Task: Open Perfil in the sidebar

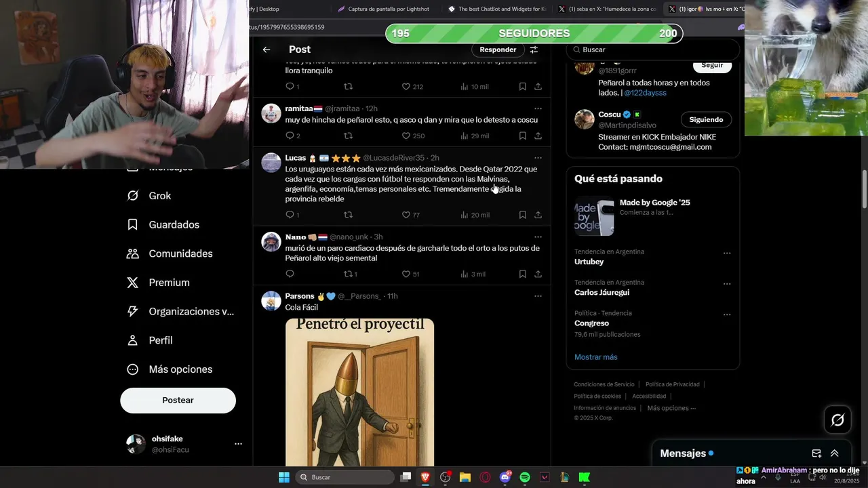Action: point(151,340)
